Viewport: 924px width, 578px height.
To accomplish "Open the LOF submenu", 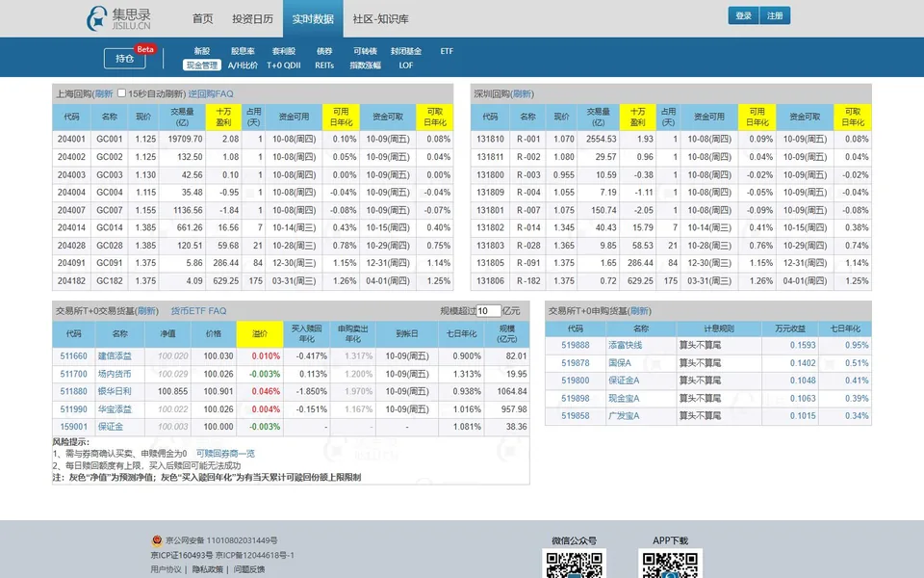I will [406, 66].
